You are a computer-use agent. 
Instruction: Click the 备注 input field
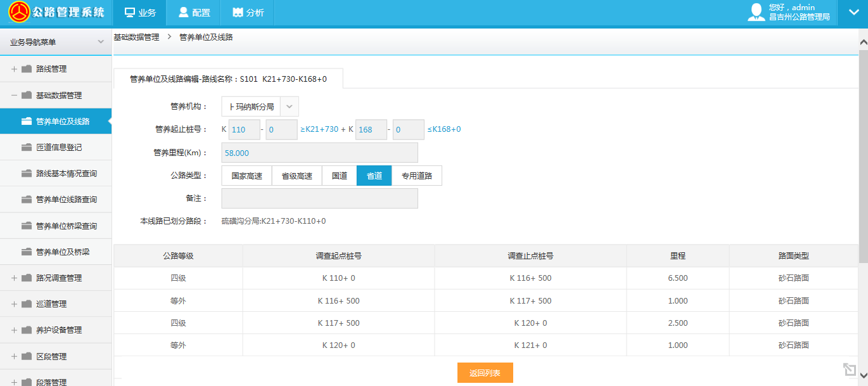point(319,198)
